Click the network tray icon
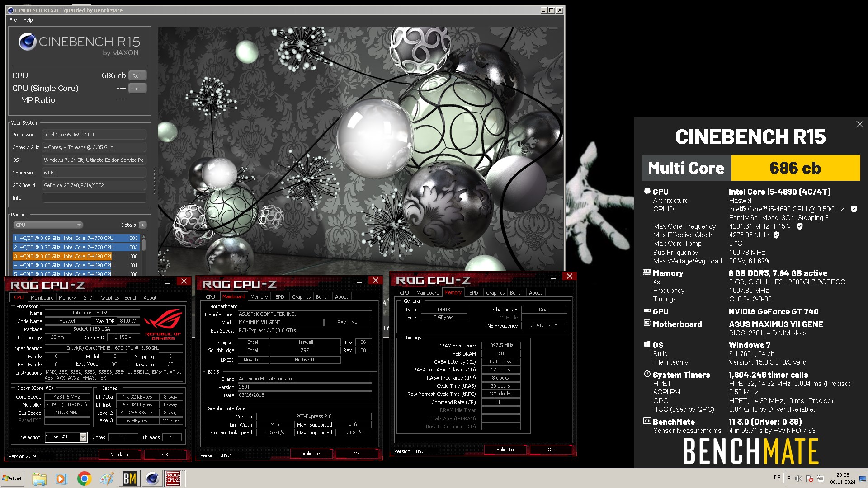868x488 pixels. (x=821, y=479)
